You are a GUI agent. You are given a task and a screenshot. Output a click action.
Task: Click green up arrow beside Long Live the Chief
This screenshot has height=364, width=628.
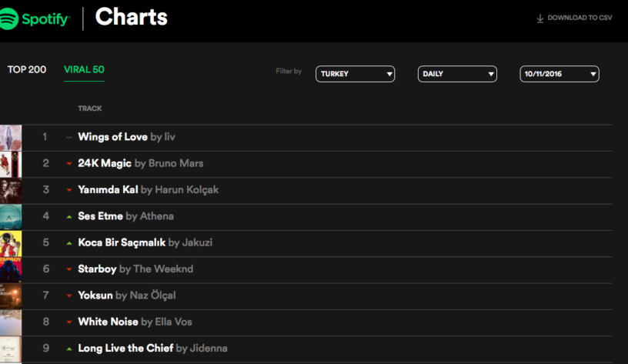[x=69, y=349]
